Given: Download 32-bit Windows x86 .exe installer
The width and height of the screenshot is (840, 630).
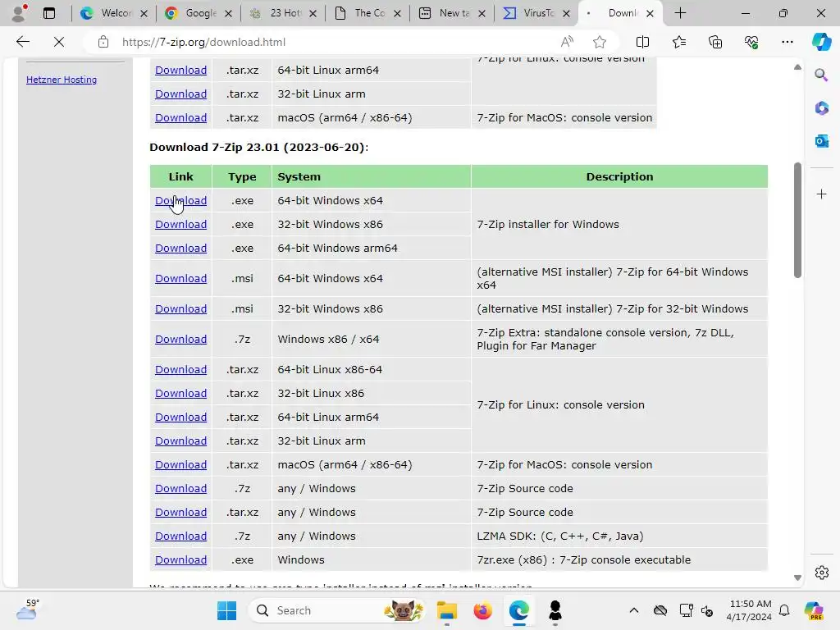Looking at the screenshot, I should 180,224.
